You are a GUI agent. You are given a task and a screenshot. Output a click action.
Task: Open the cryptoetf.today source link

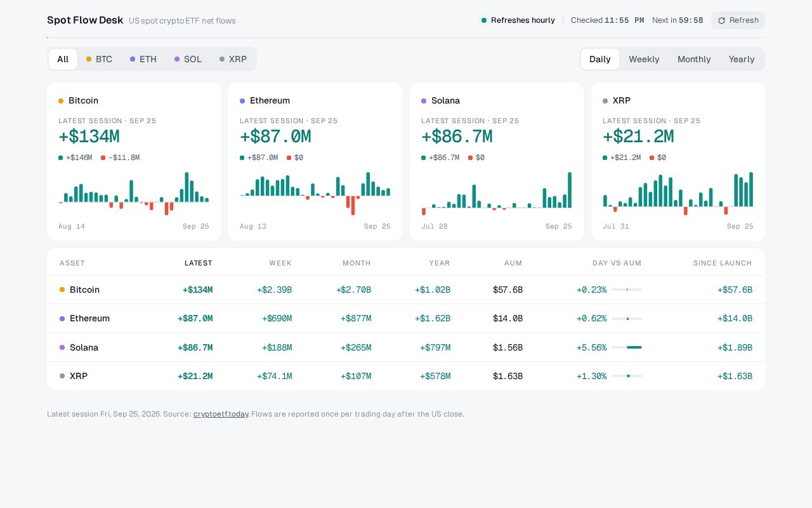click(221, 414)
